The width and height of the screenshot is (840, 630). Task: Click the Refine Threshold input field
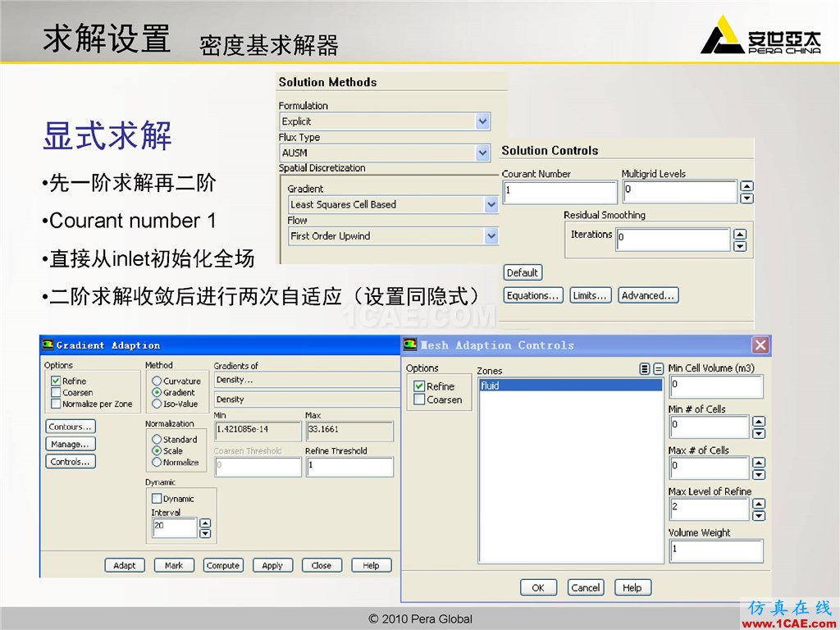click(x=349, y=467)
